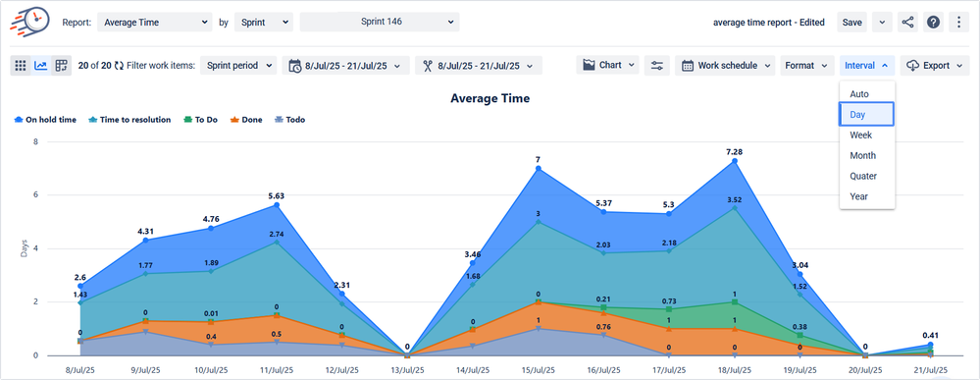This screenshot has height=380, width=980.
Task: Open the Work schedule dropdown
Action: pos(725,65)
